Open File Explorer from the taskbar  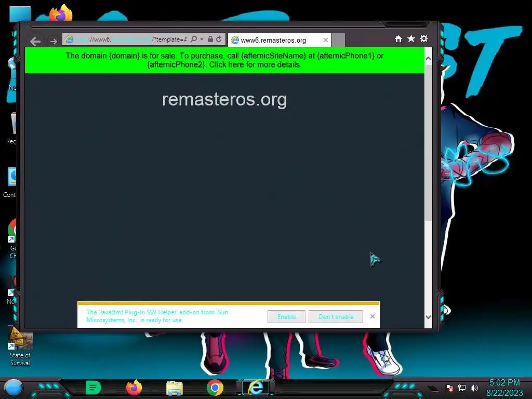(x=175, y=388)
